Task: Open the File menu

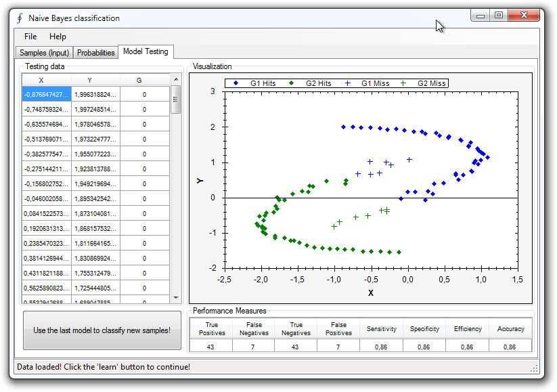Action: coord(30,36)
